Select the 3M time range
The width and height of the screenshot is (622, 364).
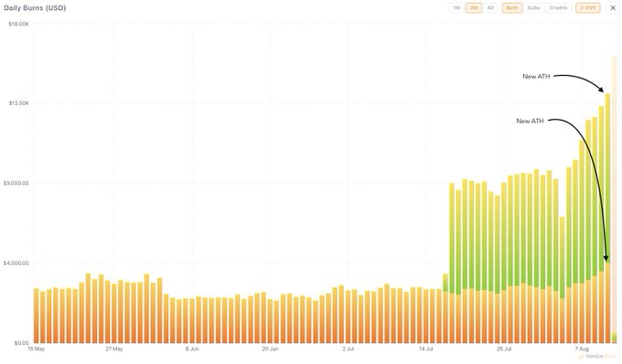point(474,8)
